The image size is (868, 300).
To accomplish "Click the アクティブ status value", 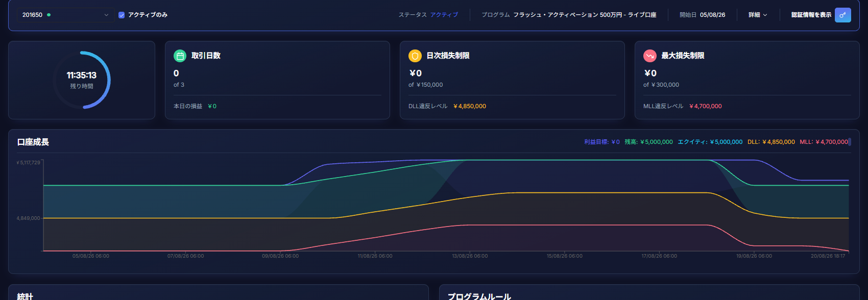I will tap(444, 15).
